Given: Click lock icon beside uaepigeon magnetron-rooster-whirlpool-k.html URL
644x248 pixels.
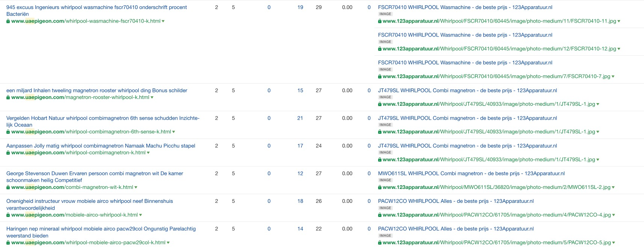Looking at the screenshot, I should click(x=8, y=97).
